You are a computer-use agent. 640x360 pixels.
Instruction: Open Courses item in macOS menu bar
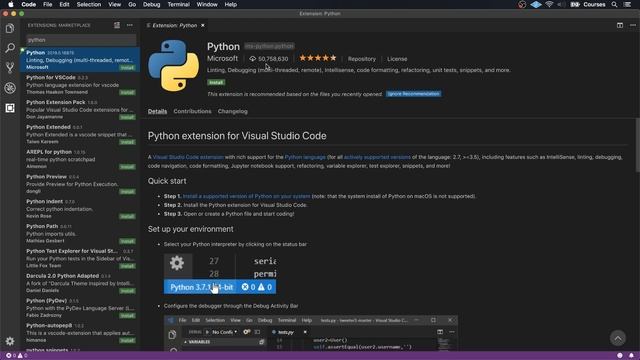click(x=594, y=4)
